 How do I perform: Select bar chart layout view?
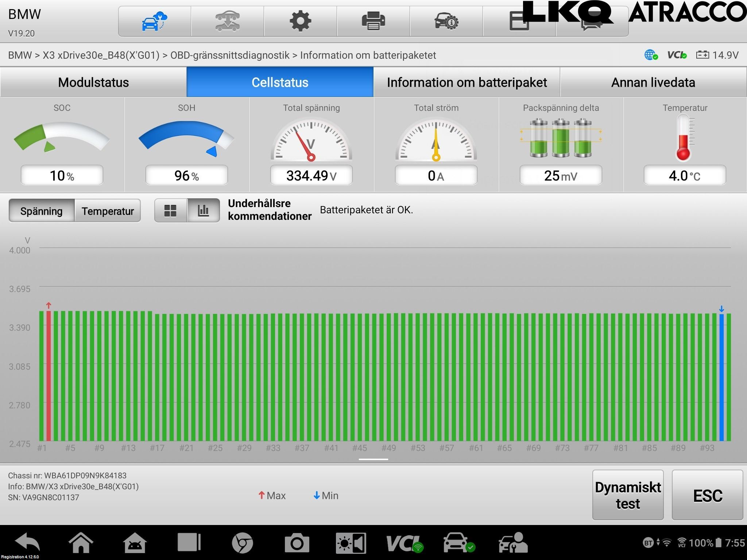coord(203,210)
